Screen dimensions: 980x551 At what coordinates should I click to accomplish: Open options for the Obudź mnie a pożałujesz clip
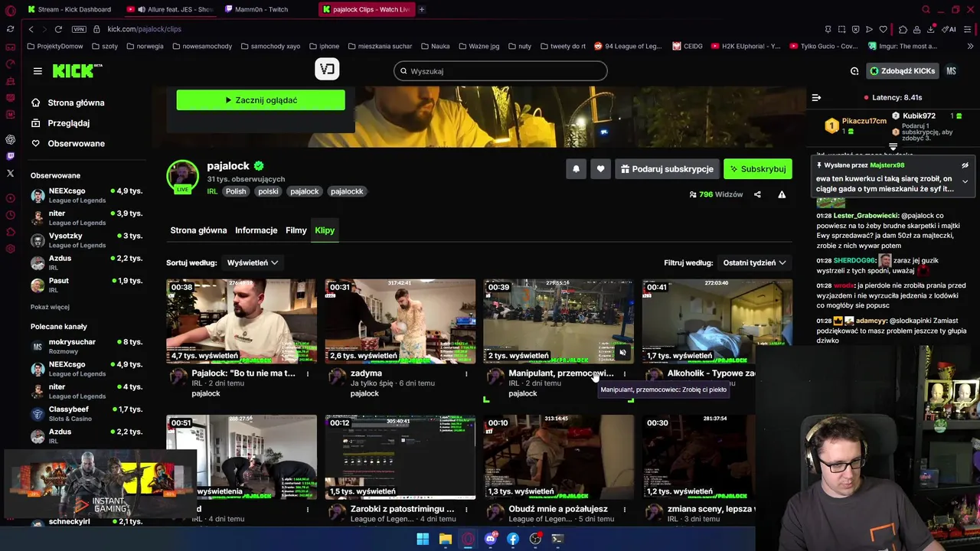[625, 509]
